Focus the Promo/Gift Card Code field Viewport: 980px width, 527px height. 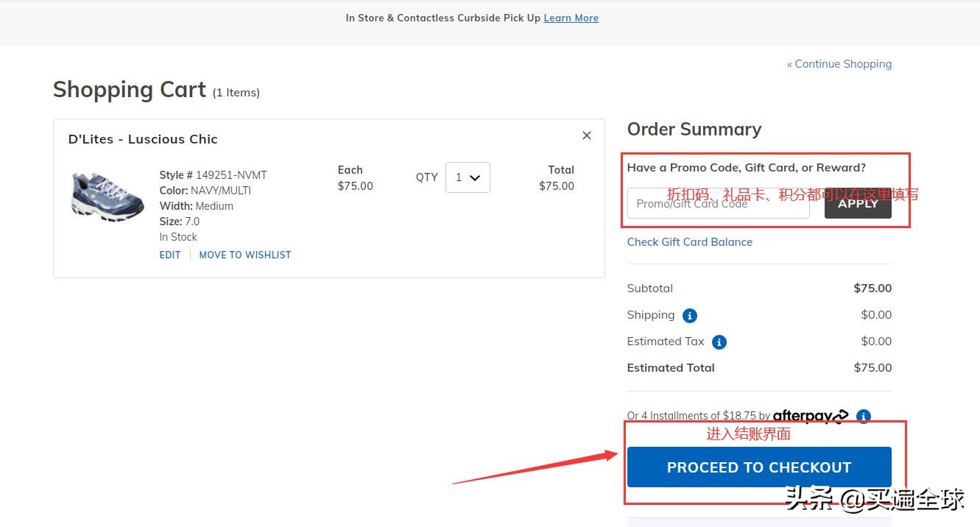tap(718, 204)
